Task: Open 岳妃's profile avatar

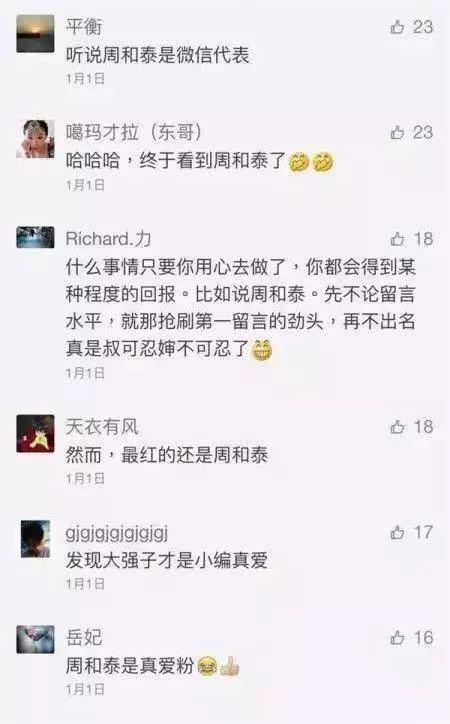Action: (x=36, y=640)
